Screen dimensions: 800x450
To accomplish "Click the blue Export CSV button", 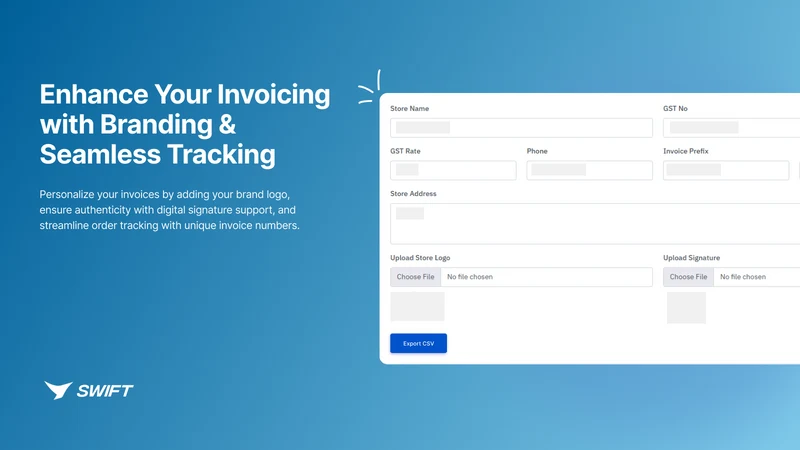I will (x=418, y=343).
